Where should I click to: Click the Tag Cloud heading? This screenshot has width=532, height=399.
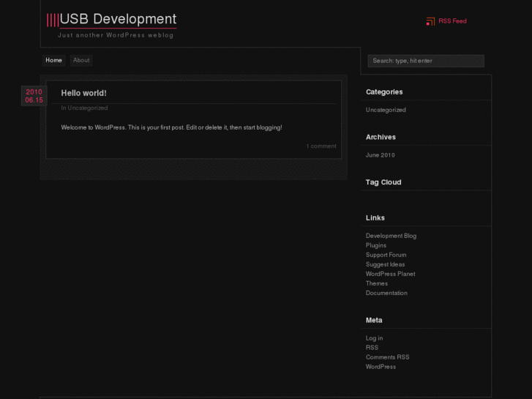click(x=383, y=182)
